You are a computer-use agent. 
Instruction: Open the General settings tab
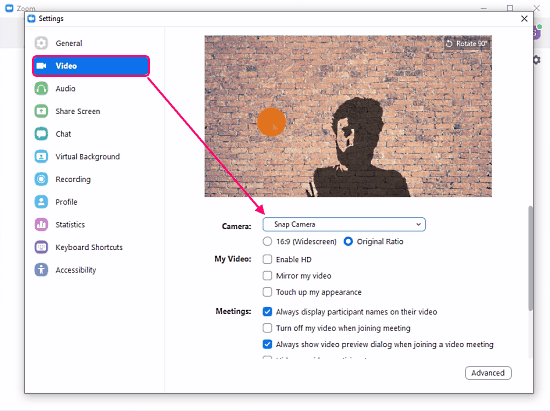[91, 43]
